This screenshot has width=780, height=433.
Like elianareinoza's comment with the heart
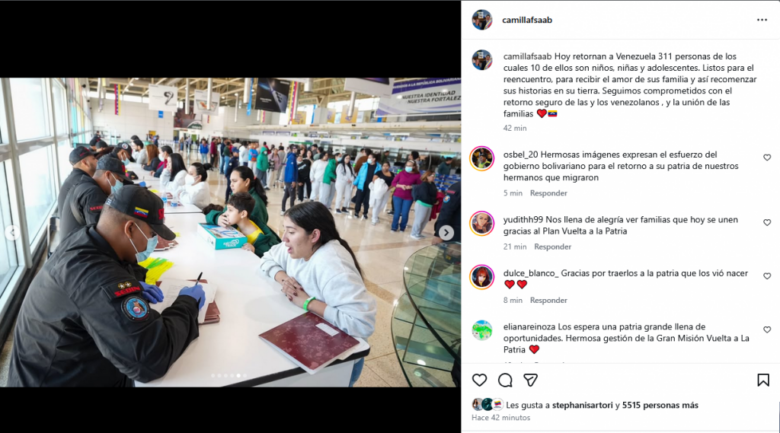point(767,329)
